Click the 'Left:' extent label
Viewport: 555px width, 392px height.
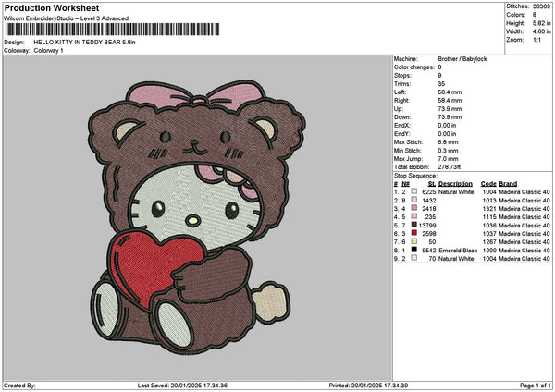point(399,92)
